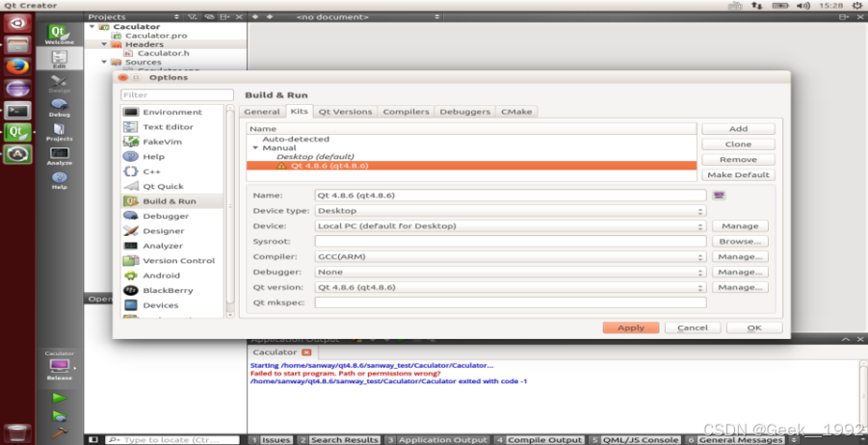Click Manage next to Device

click(740, 225)
